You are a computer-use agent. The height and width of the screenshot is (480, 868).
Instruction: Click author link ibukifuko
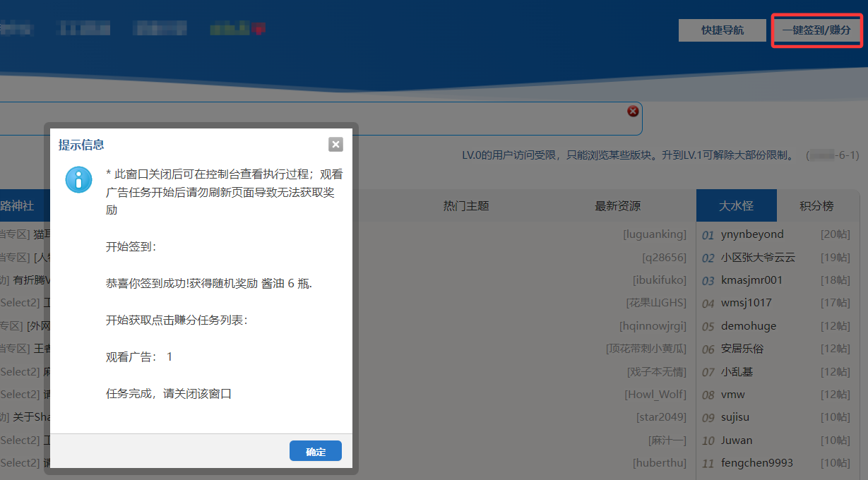coord(660,280)
